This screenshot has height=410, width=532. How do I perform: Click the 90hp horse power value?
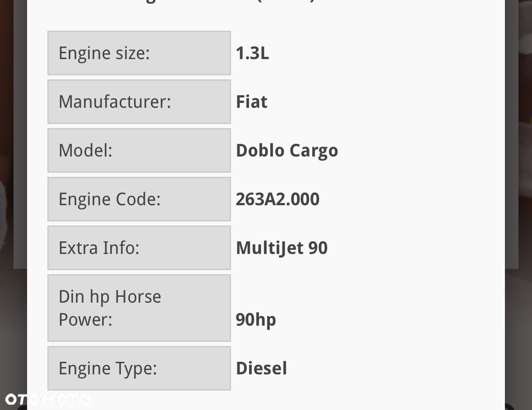[x=255, y=320]
